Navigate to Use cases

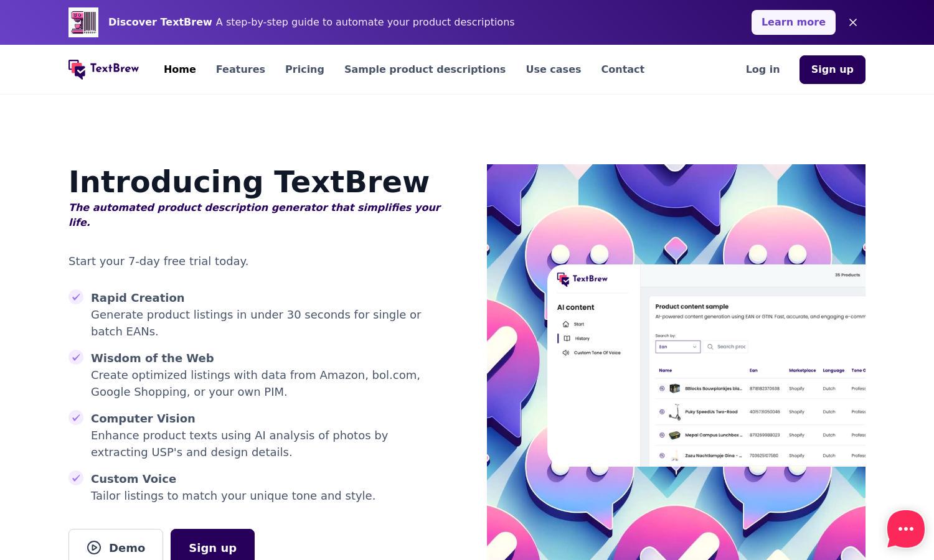coord(554,69)
